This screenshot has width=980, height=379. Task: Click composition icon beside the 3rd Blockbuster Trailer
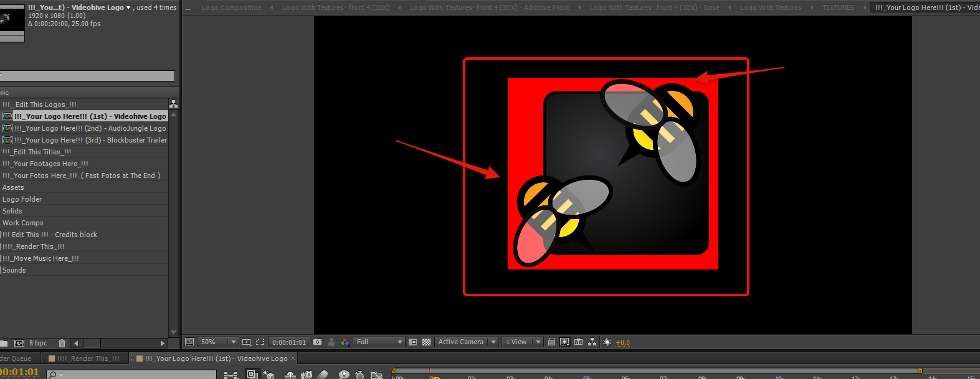pos(7,140)
